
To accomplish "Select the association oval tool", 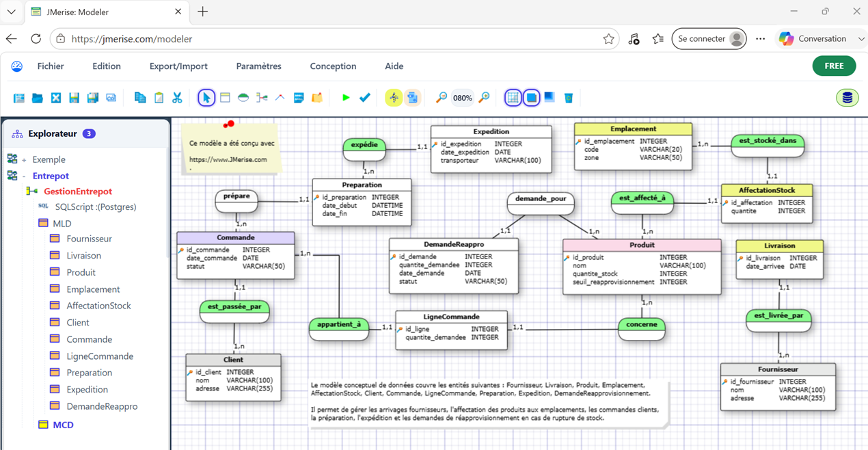I will (243, 98).
